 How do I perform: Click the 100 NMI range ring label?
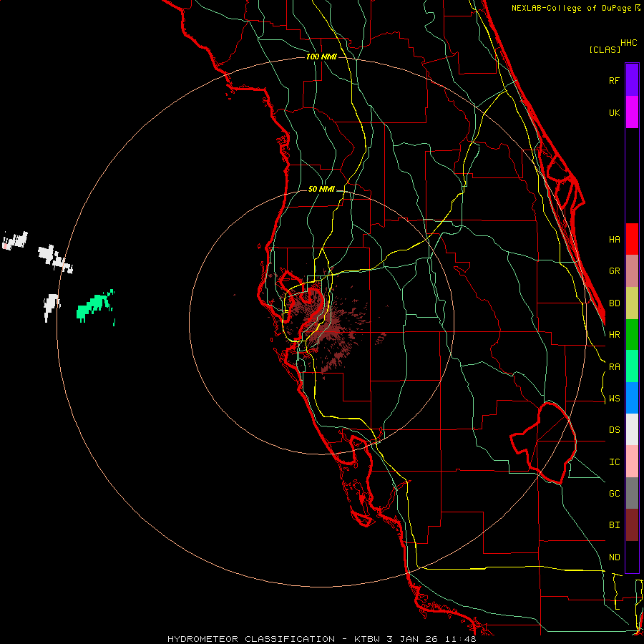321,57
